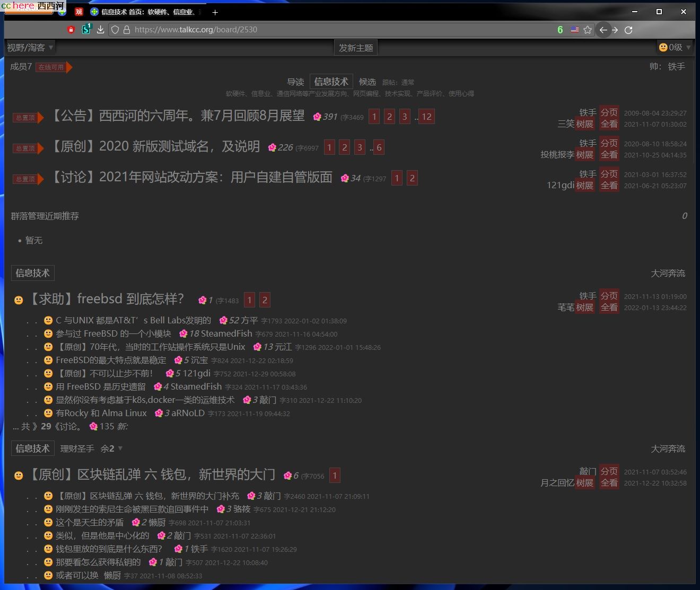Screen dimensions: 700x590
Task: Click smiley icon beside freebsd thread title
Action: pyautogui.click(x=19, y=300)
